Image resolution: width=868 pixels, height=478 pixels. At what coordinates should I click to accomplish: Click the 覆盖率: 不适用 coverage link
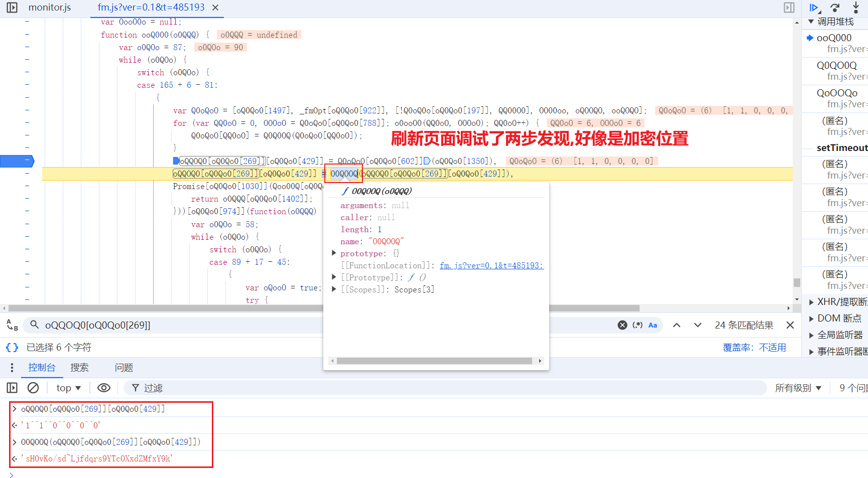coord(754,348)
